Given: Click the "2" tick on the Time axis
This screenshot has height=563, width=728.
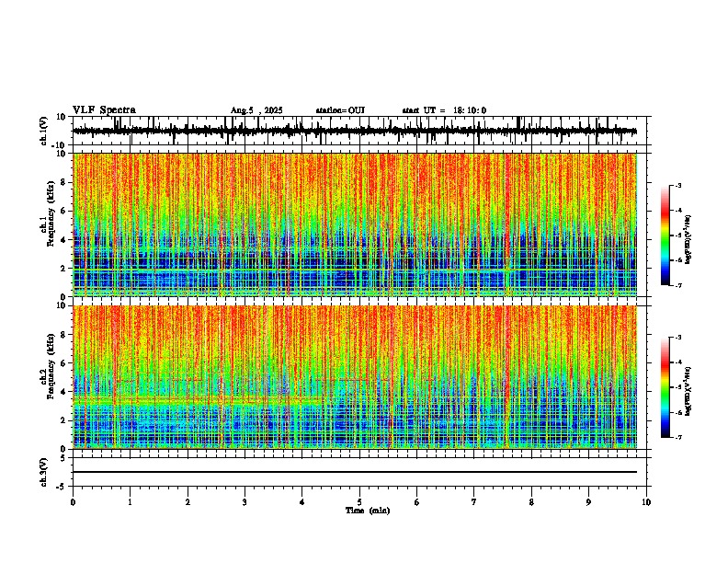Looking at the screenshot, I should tap(188, 502).
